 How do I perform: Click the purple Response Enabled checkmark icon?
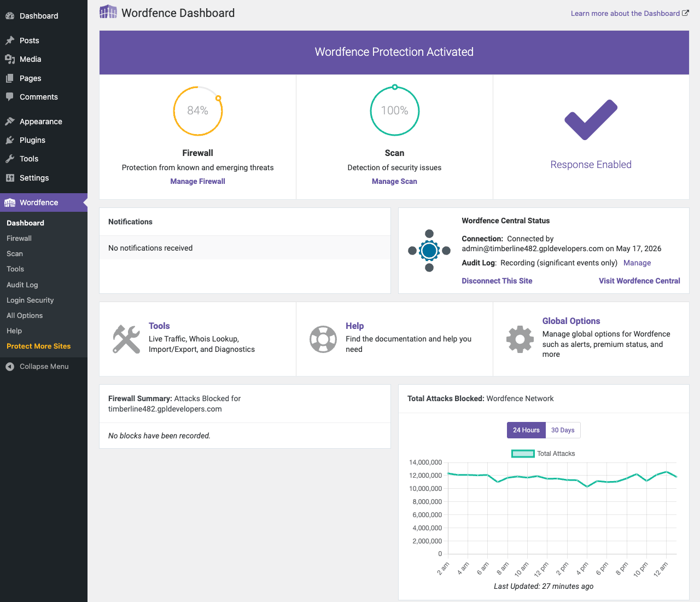pos(591,120)
